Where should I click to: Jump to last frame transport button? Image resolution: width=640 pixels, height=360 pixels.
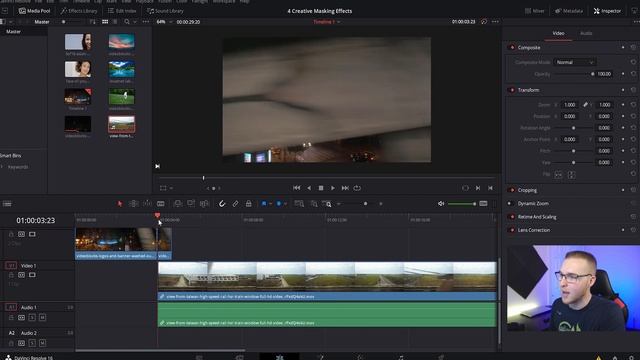[x=345, y=188]
